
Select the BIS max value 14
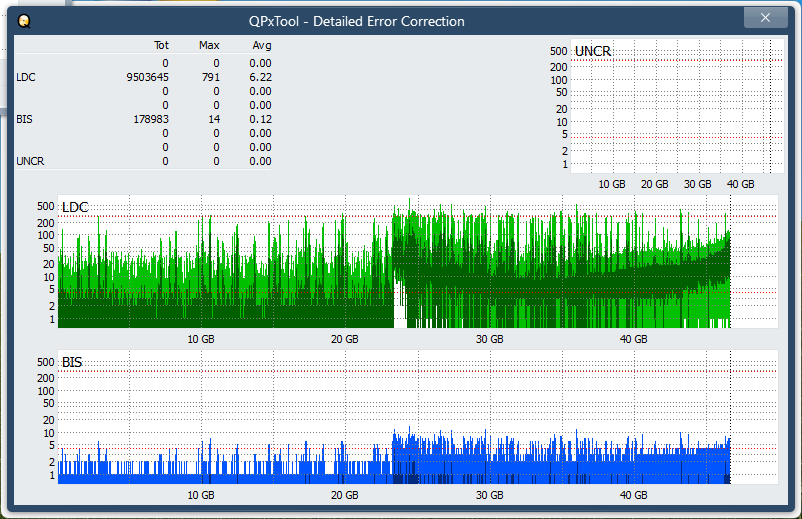(214, 119)
